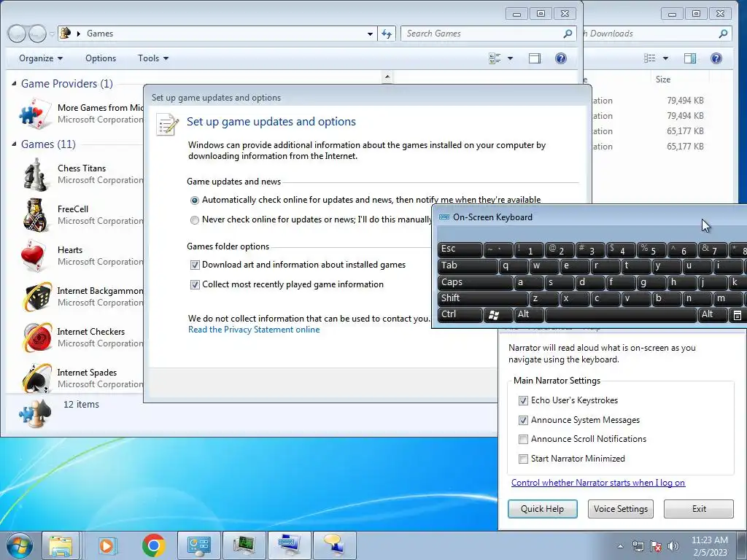Select never check online for updates option

point(194,220)
